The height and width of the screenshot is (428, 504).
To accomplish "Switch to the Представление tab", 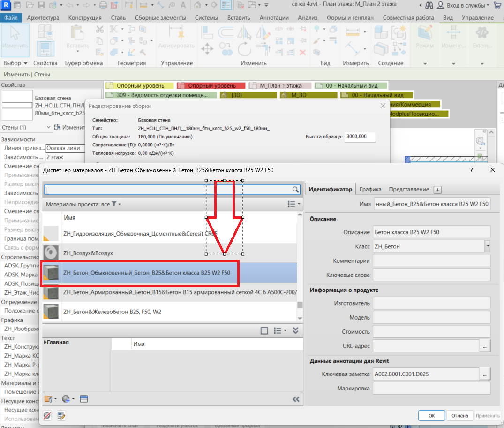I will point(409,189).
